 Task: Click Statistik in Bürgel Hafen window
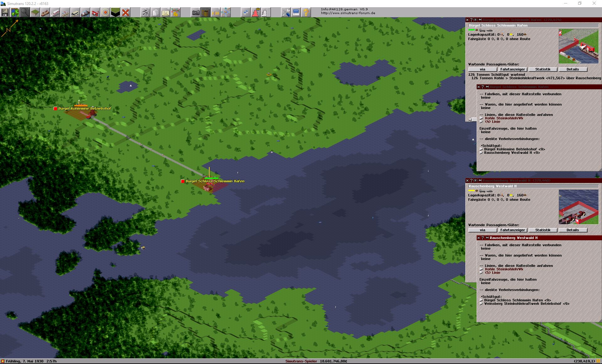pyautogui.click(x=543, y=69)
